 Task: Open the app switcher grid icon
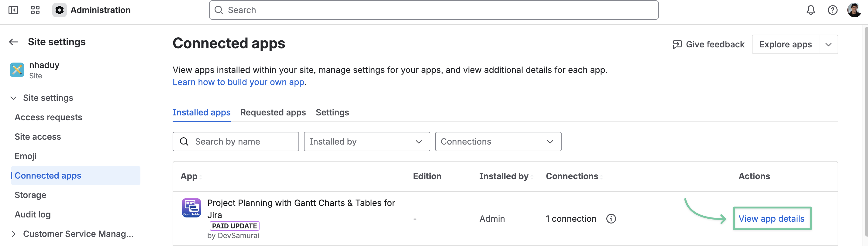pyautogui.click(x=35, y=10)
